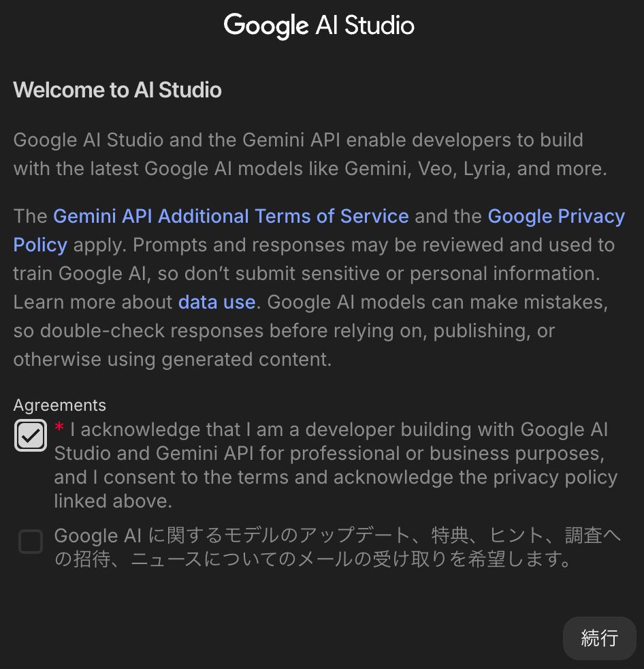Click the red required asterisk

click(x=60, y=428)
